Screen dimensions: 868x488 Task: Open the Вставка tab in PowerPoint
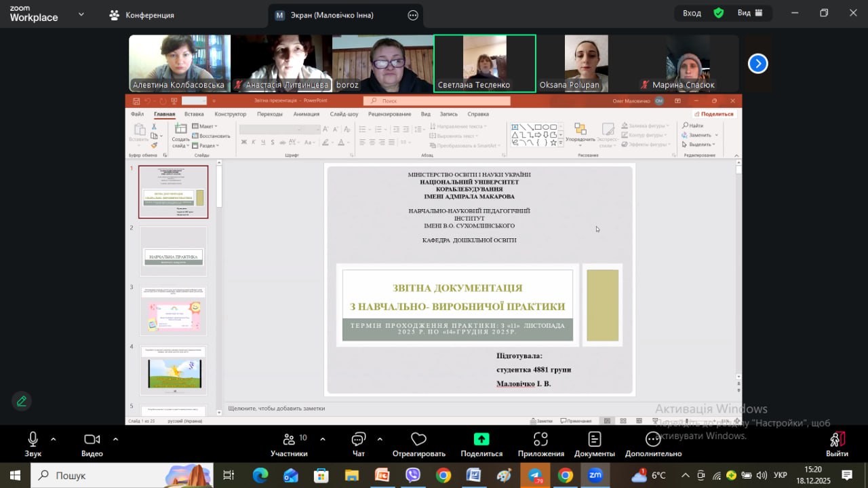pyautogui.click(x=194, y=114)
